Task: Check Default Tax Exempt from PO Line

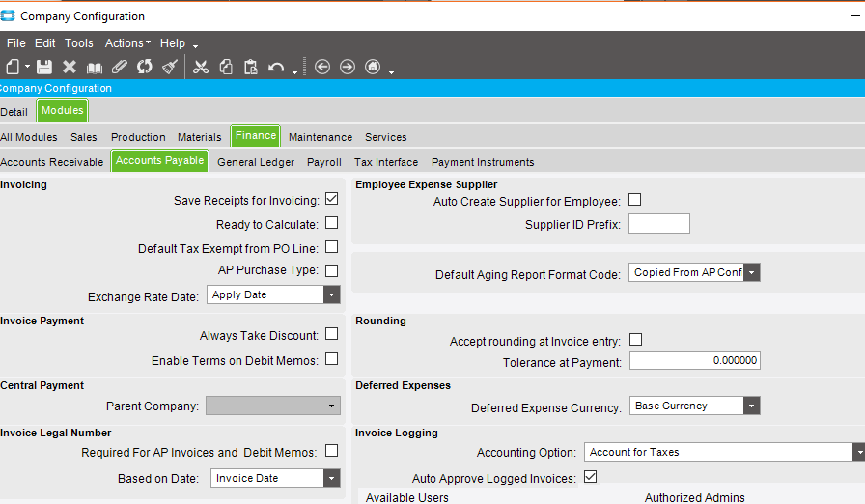Action: tap(331, 247)
